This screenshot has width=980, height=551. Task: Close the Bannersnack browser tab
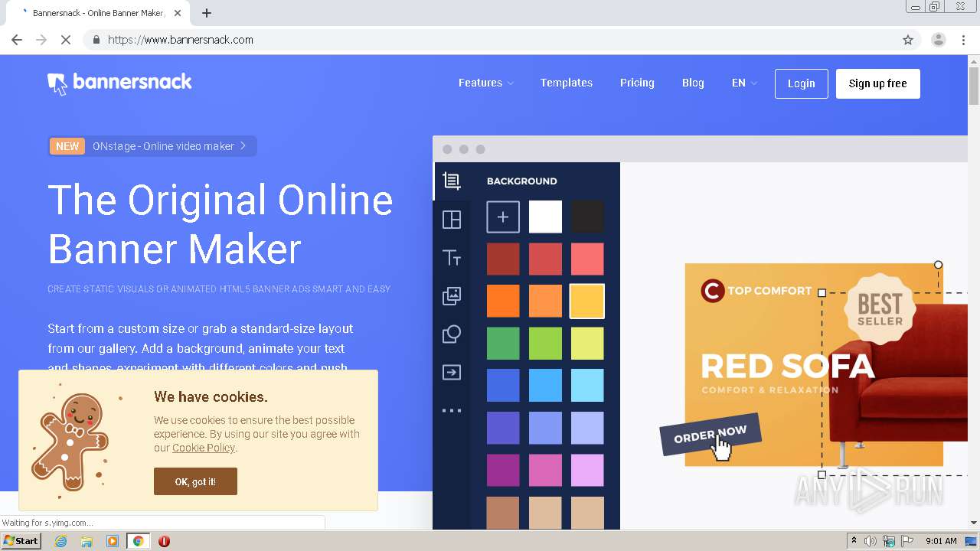[178, 13]
